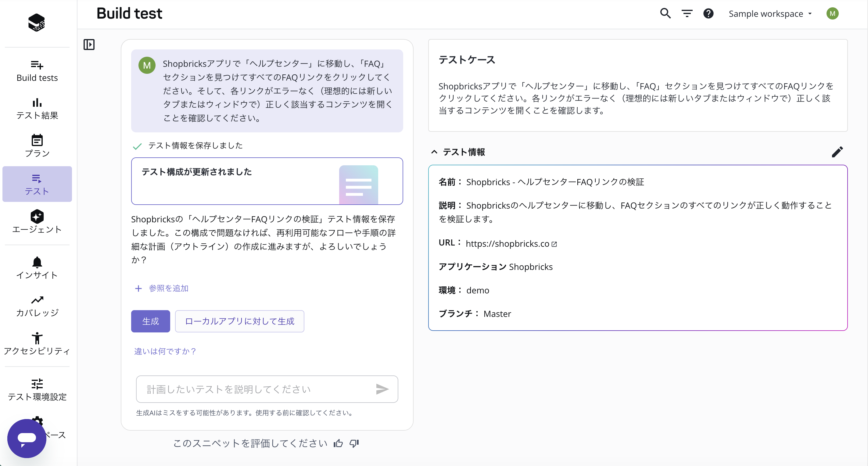Screen dimensions: 868x466
Task: Open エージェント in the sidebar
Action: pyautogui.click(x=37, y=222)
